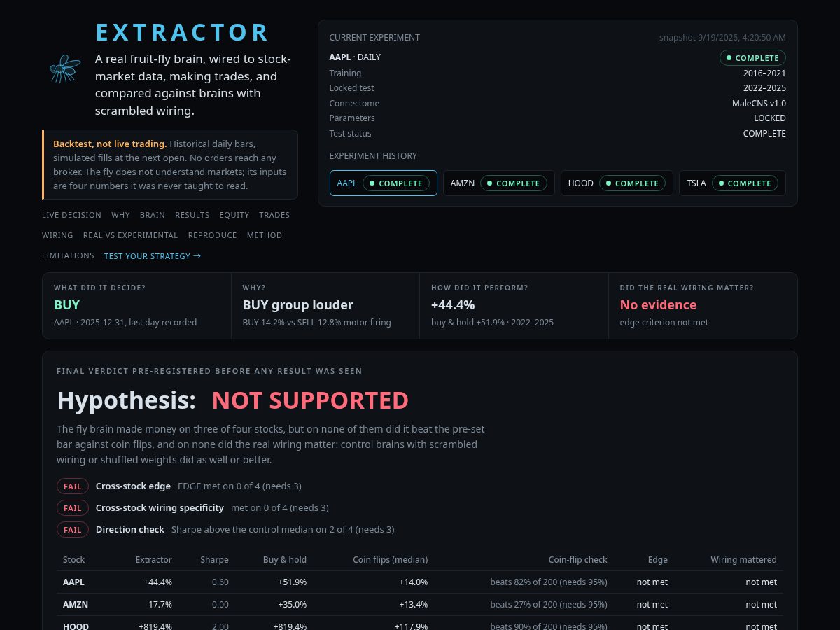Jump to the TRADES section
This screenshot has height=630, width=840.
click(274, 215)
